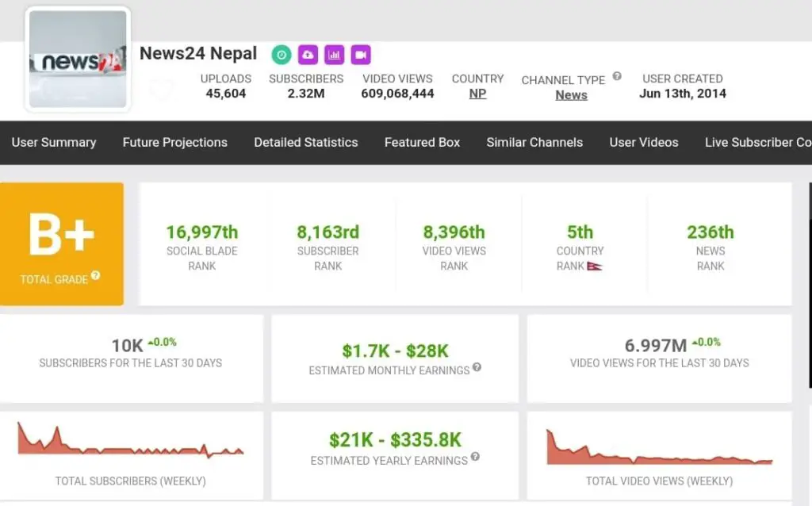
Task: Click the purple video camera icon
Action: coord(361,55)
